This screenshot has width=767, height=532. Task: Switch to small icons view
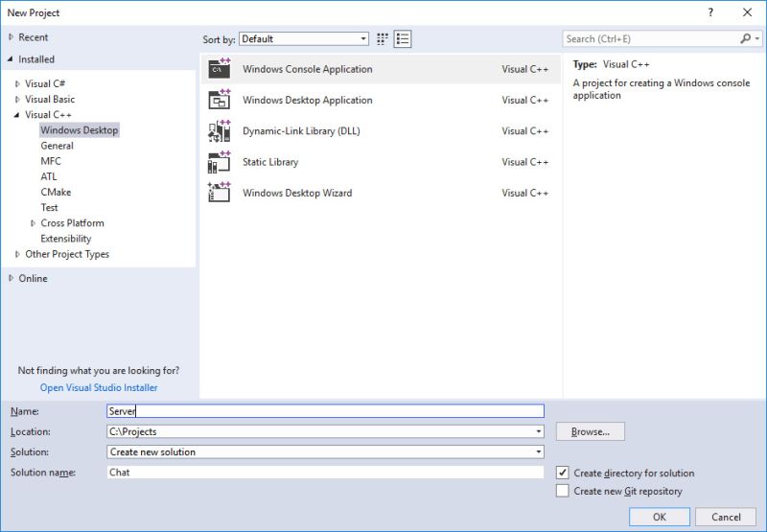pos(383,39)
